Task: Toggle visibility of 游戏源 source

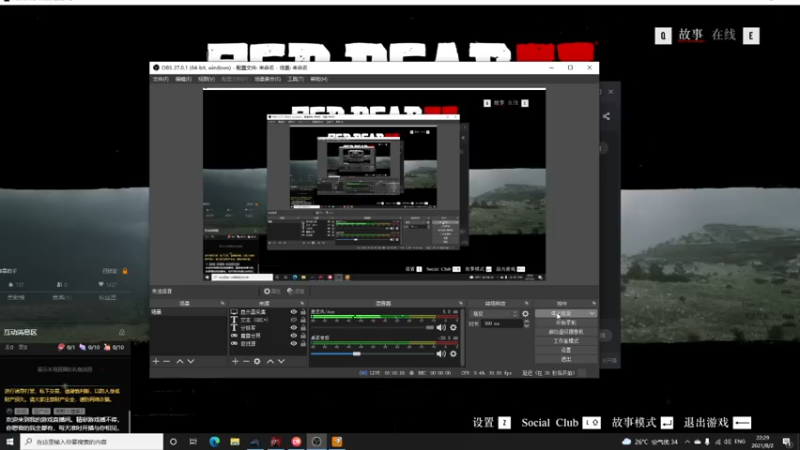Action: [x=293, y=344]
